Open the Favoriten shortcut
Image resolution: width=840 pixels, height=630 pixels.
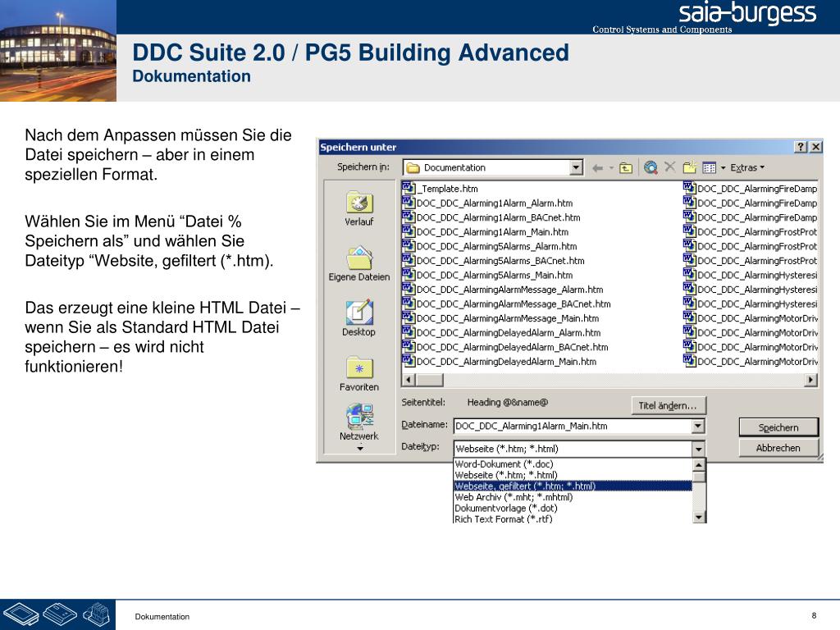point(359,373)
